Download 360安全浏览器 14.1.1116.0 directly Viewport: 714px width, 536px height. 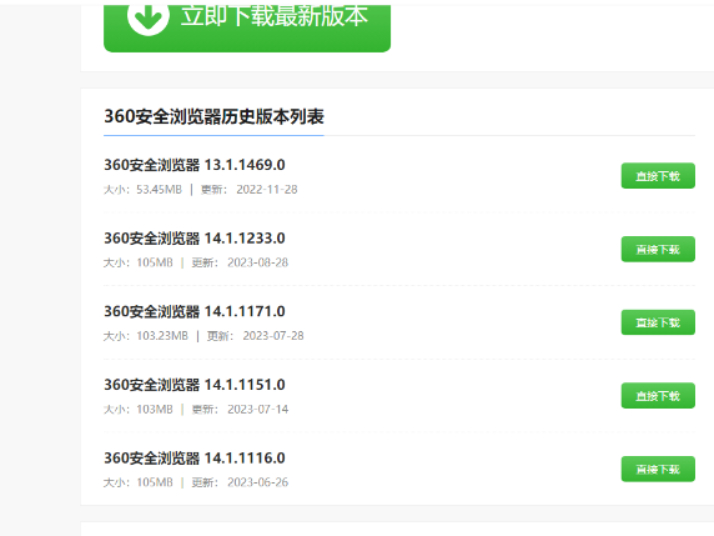point(658,469)
